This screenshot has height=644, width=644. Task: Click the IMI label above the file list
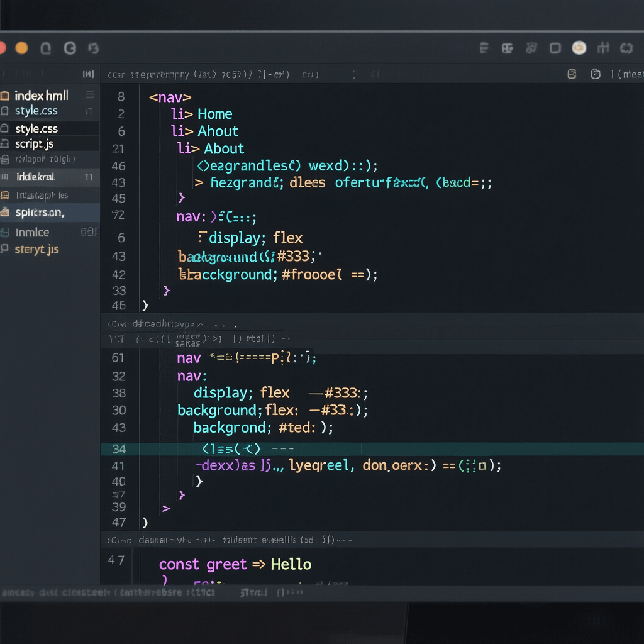pos(88,74)
